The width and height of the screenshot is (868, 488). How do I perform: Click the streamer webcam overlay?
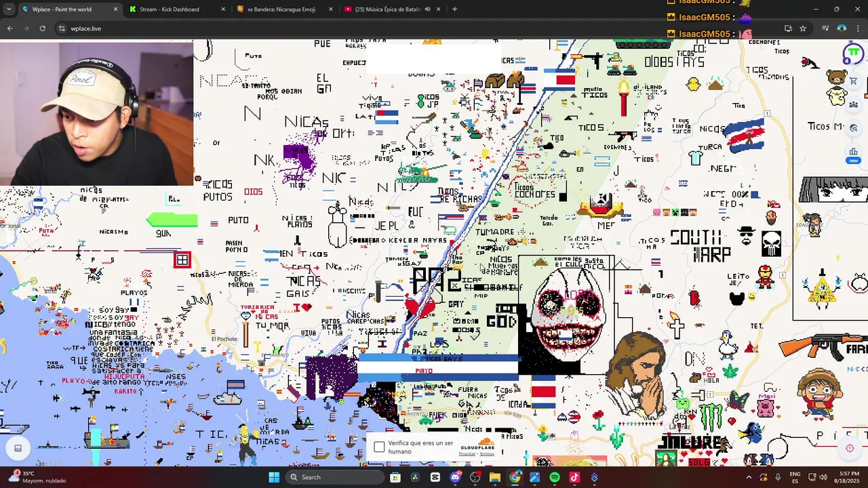(96, 114)
